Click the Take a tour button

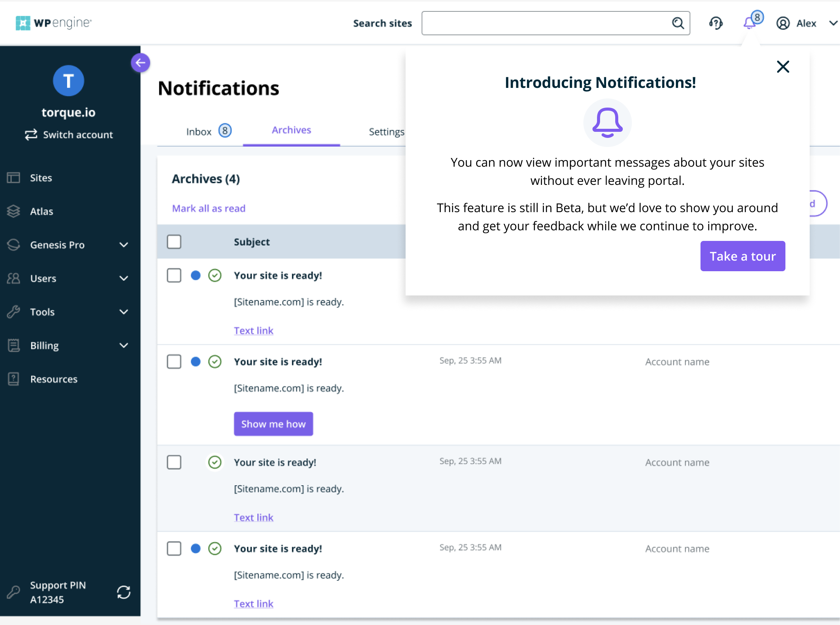[742, 255]
